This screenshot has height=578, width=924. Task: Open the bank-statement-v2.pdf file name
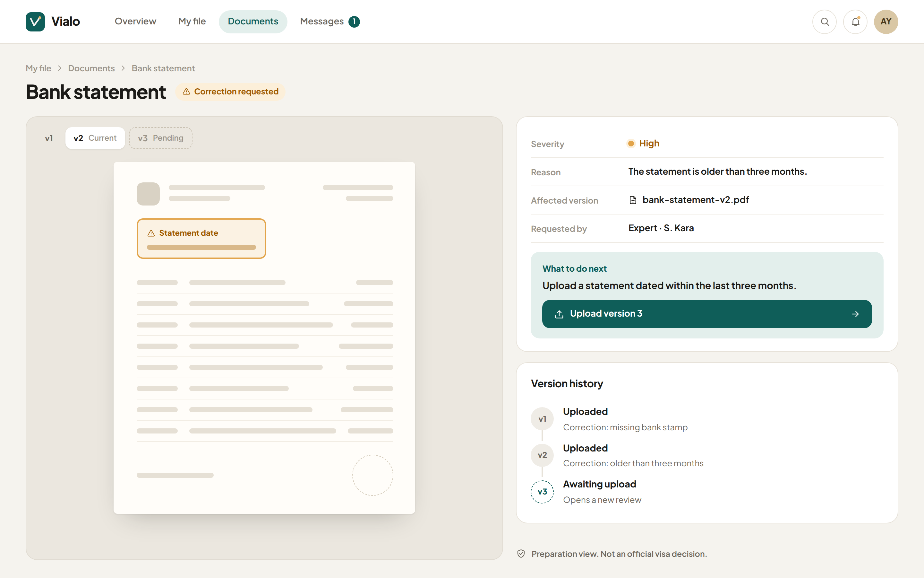(696, 200)
